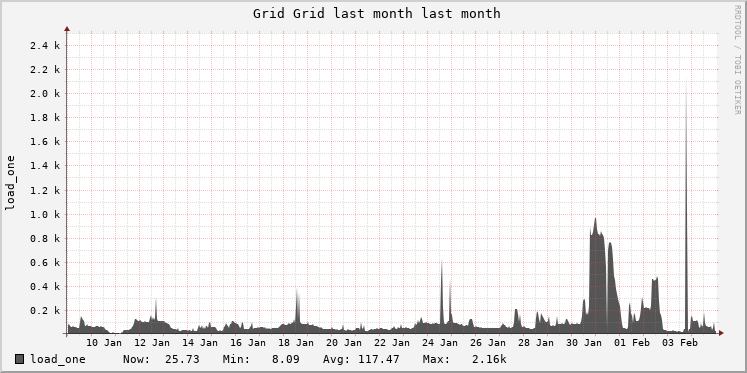Image resolution: width=747 pixels, height=373 pixels.
Task: Click the vertical 'load_one' axis title
Action: click(10, 183)
